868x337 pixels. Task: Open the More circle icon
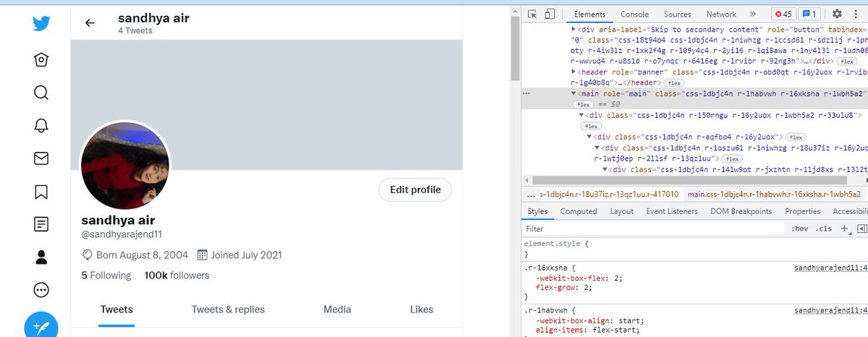tap(41, 290)
